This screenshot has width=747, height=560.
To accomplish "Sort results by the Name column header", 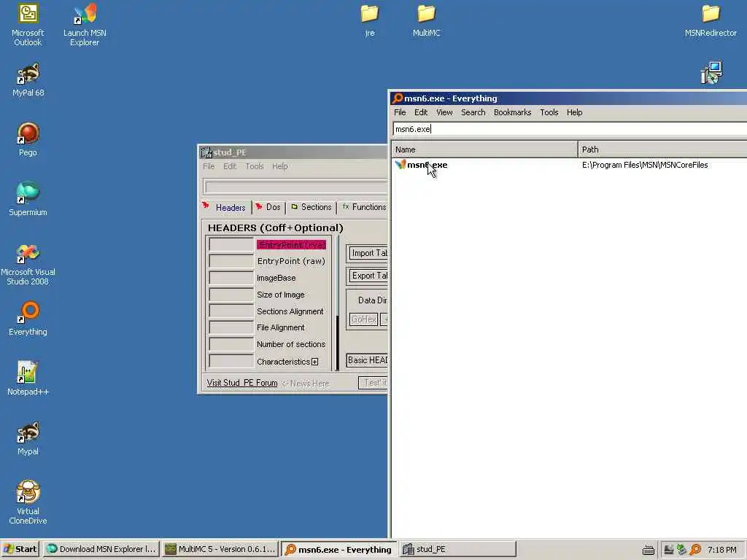I will [484, 149].
